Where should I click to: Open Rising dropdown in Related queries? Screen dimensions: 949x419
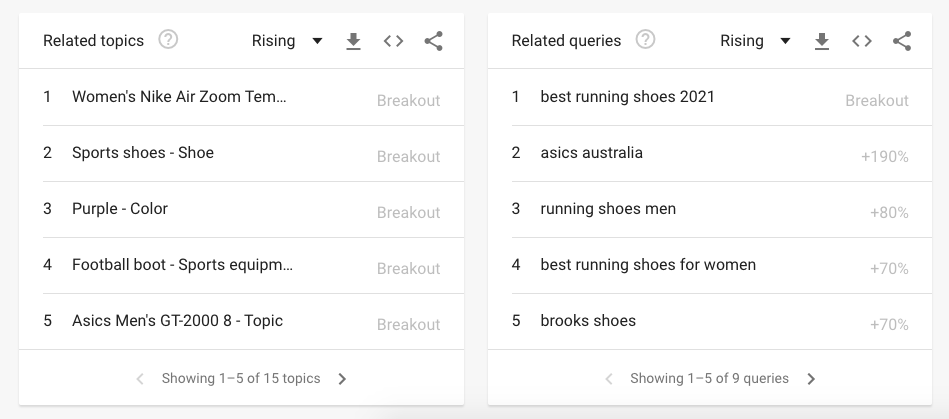[755, 41]
